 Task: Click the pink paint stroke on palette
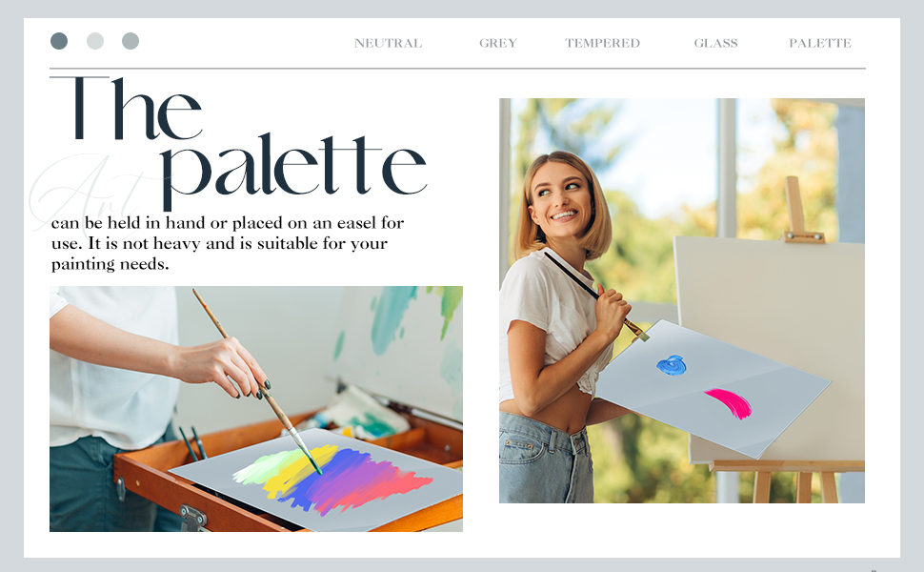click(730, 403)
